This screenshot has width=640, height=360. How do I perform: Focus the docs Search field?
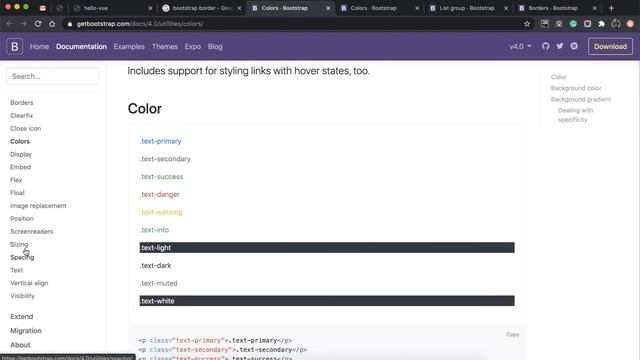[53, 76]
